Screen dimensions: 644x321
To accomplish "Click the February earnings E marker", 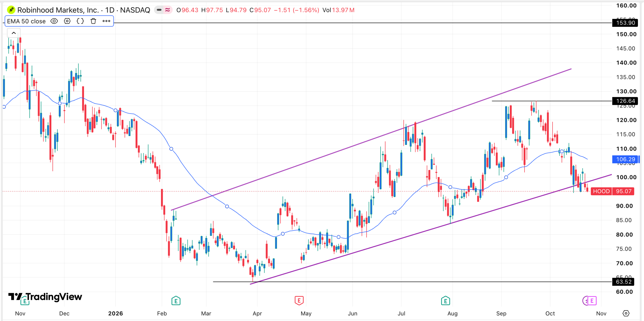I will coord(176,300).
